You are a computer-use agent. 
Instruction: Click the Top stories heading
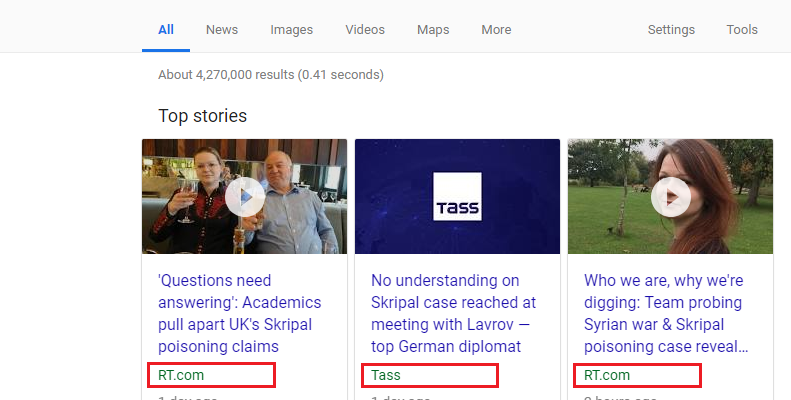tap(203, 116)
